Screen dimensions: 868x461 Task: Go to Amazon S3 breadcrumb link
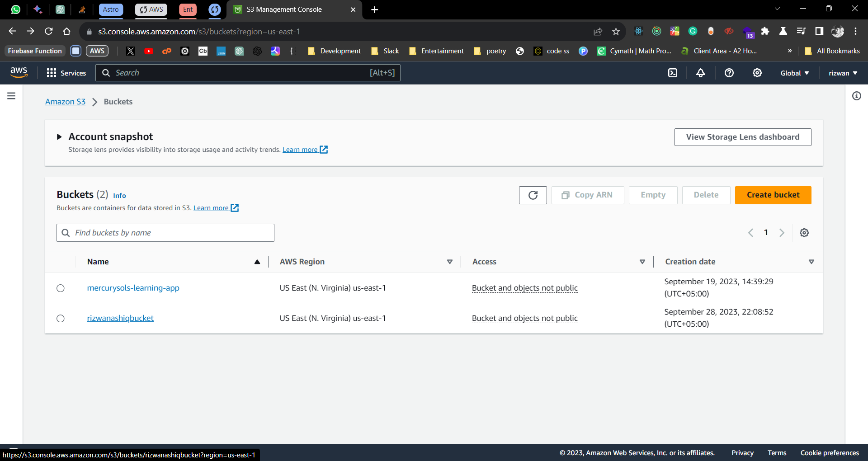pyautogui.click(x=65, y=102)
